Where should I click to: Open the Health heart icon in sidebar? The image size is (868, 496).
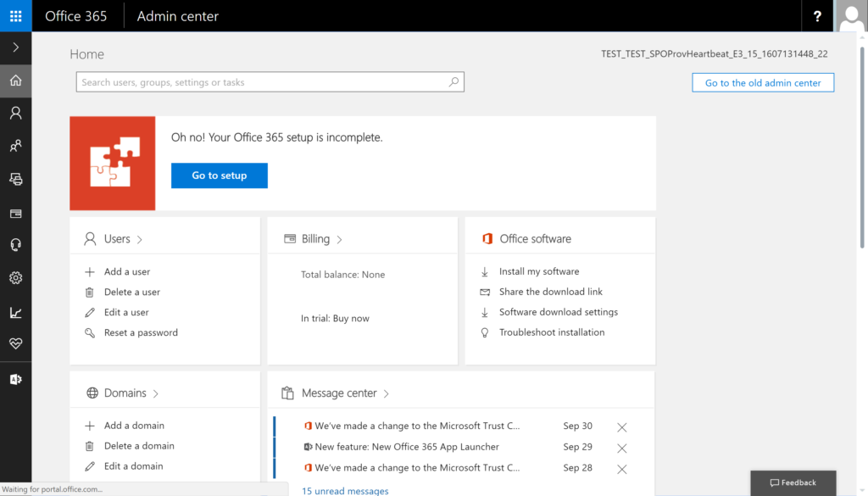coord(15,343)
